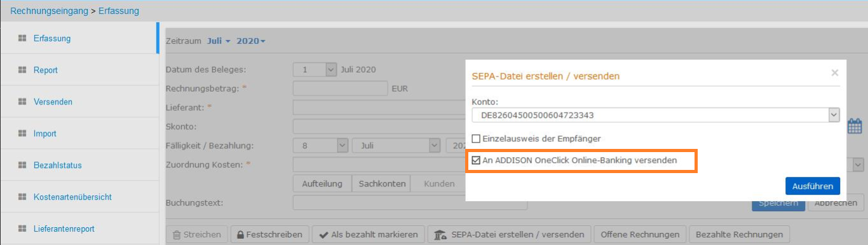Uncheck An ADDISON OneClick Online-Banking versenden
The height and width of the screenshot is (245, 868).
(x=476, y=161)
